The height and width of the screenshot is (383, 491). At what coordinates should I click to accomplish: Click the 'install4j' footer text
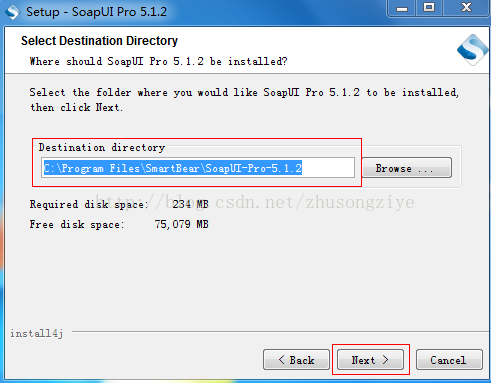pyautogui.click(x=37, y=333)
